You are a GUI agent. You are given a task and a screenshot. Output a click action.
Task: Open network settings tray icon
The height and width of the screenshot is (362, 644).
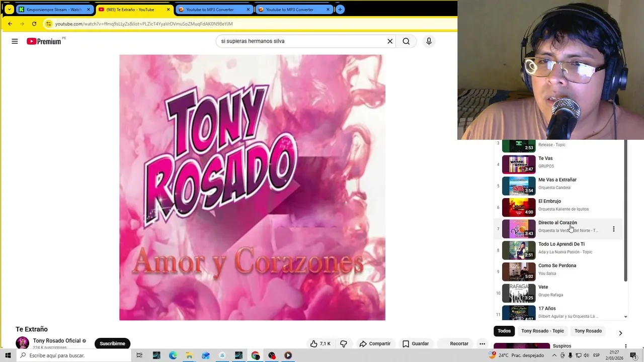578,355
